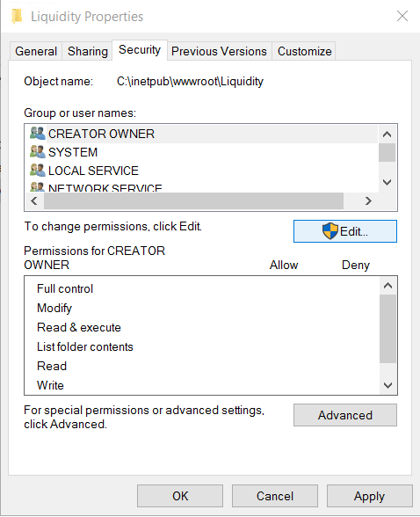Click the CREATOR OWNER user group icon
The height and width of the screenshot is (517, 420).
pos(37,134)
